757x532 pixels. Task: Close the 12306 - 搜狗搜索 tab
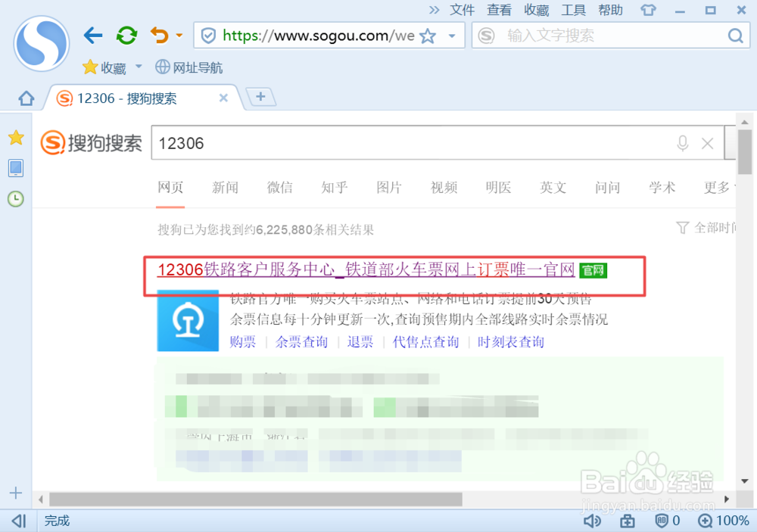[223, 98]
